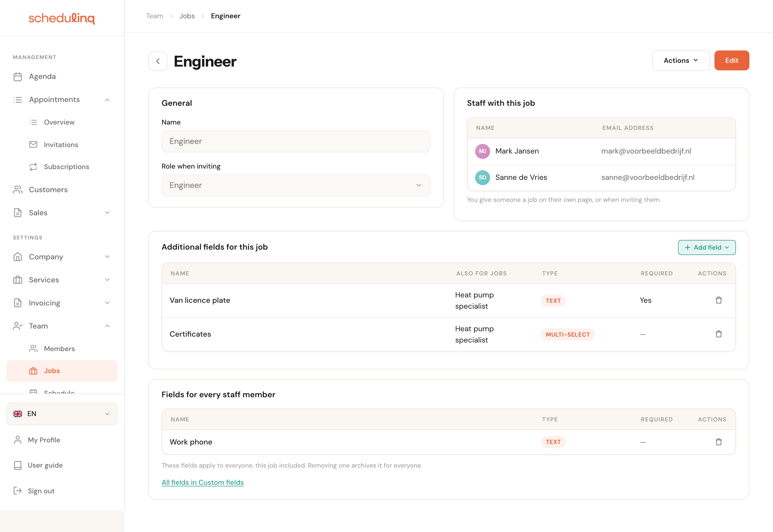Open the Customers menu item

(62, 190)
